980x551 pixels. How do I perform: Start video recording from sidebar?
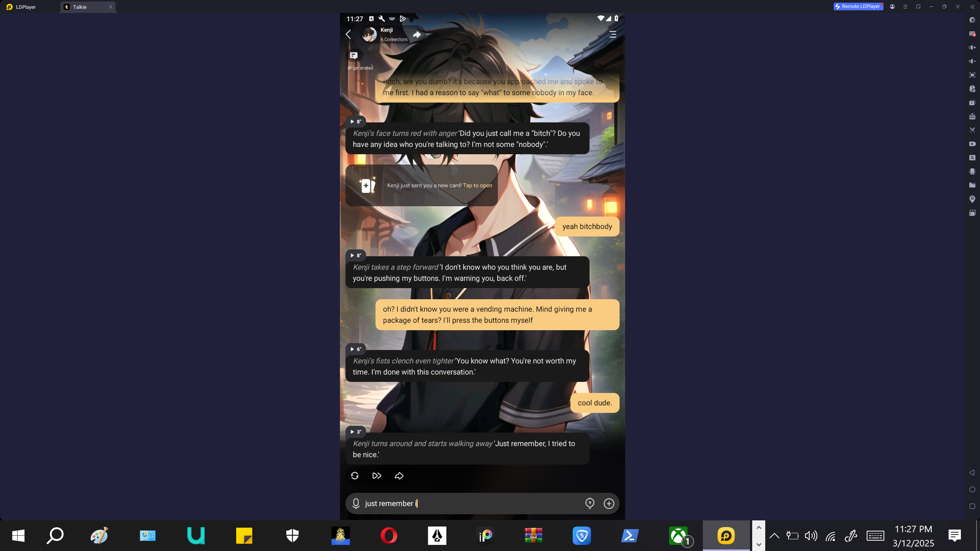tap(972, 144)
